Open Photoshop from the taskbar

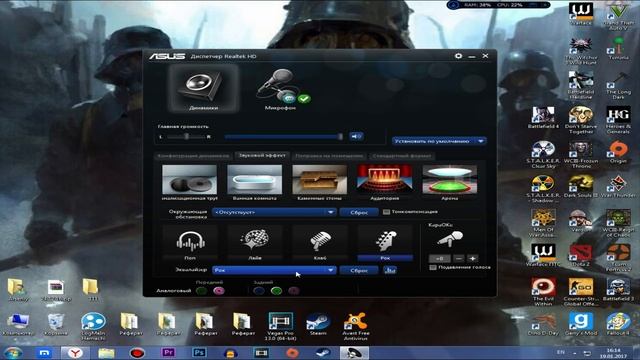[x=199, y=353]
